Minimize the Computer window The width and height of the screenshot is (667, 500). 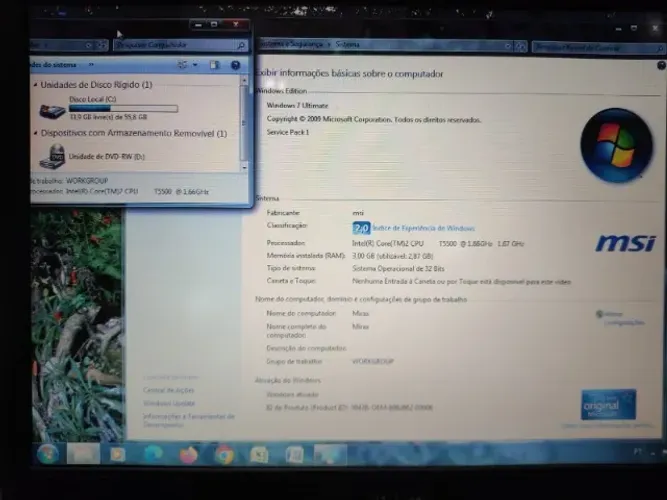[x=198, y=25]
